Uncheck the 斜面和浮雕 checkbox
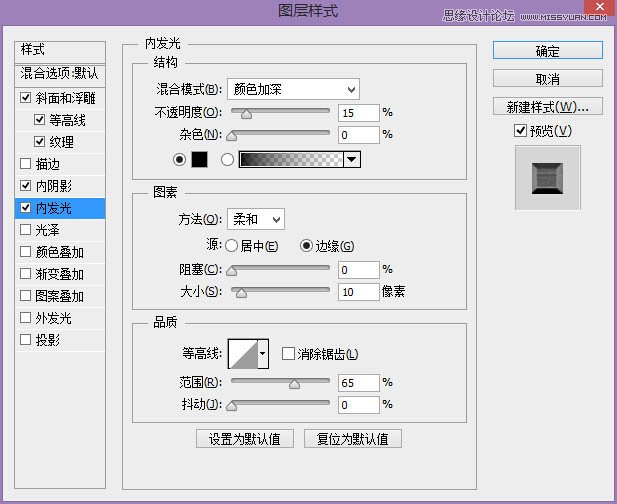This screenshot has height=504, width=617. pyautogui.click(x=26, y=97)
